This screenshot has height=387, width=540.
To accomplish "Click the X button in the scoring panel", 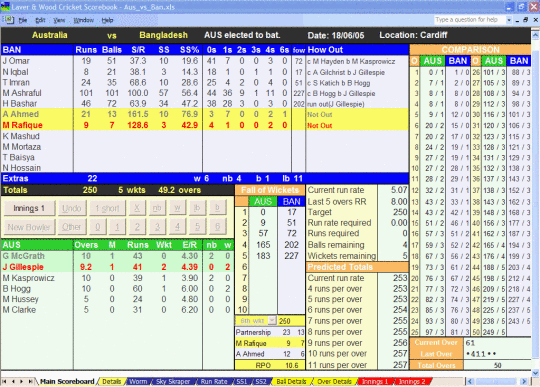I will click(x=137, y=208).
